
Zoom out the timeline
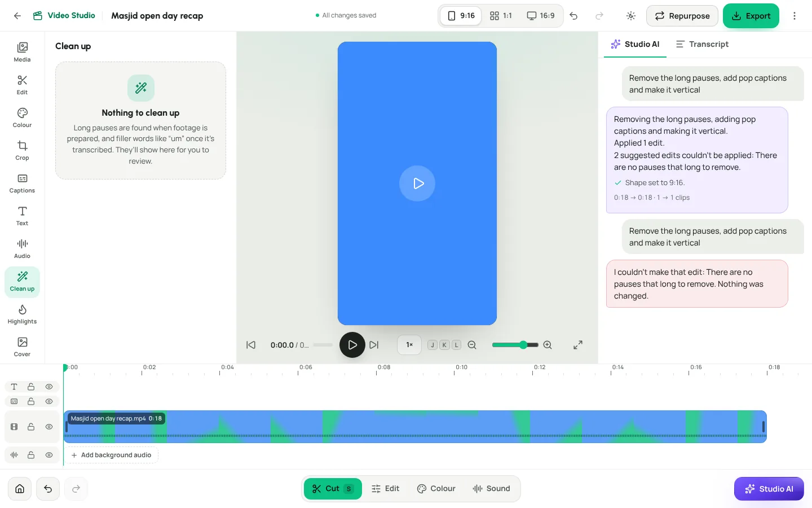coord(472,345)
